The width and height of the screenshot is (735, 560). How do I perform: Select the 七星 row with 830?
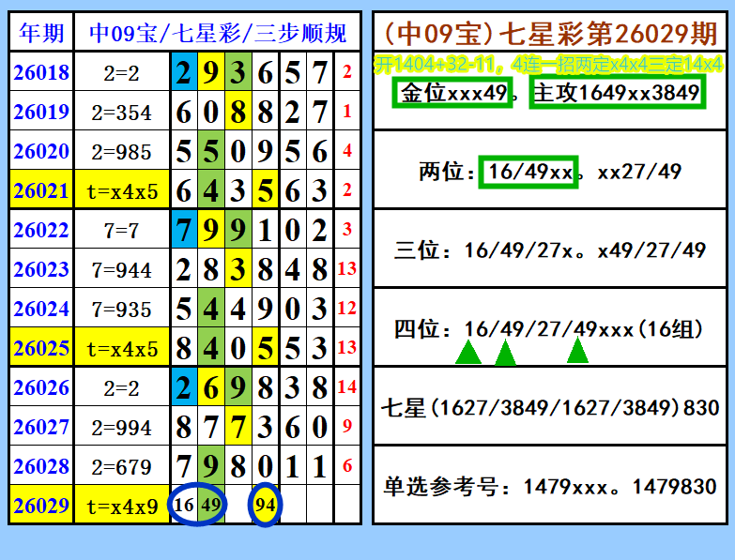click(550, 408)
